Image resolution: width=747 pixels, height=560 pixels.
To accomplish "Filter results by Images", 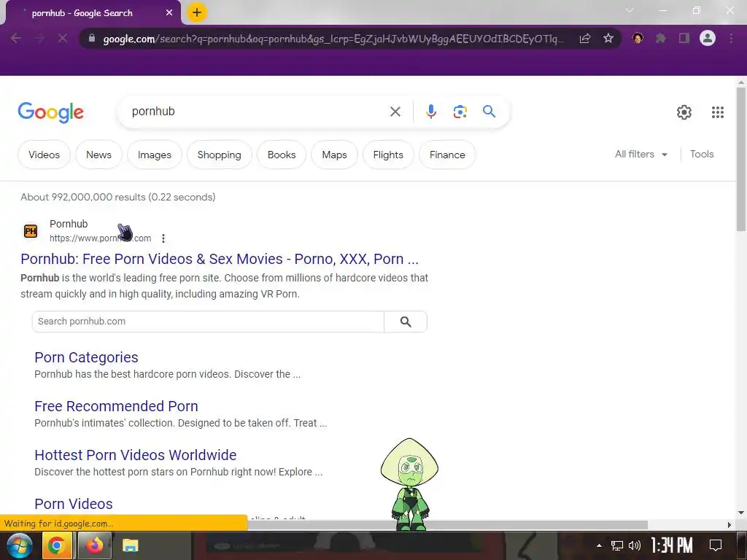I will coord(155,155).
